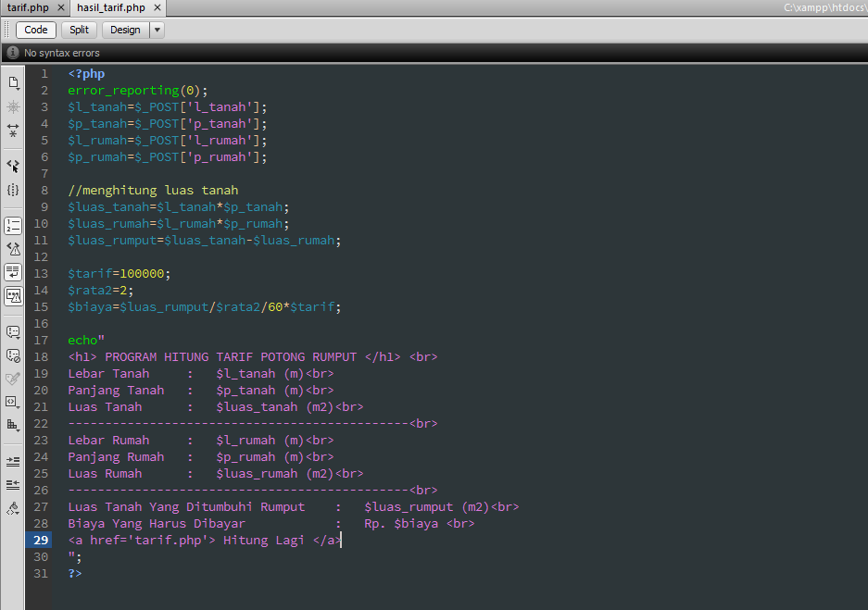Toggle highlight invalid code
This screenshot has width=868, height=610.
pyautogui.click(x=13, y=248)
